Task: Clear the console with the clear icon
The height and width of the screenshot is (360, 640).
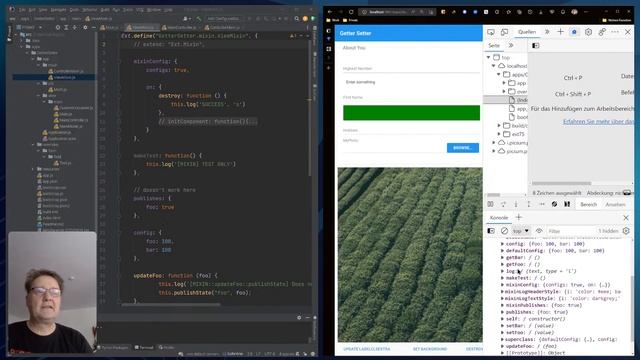Action: pyautogui.click(x=504, y=231)
